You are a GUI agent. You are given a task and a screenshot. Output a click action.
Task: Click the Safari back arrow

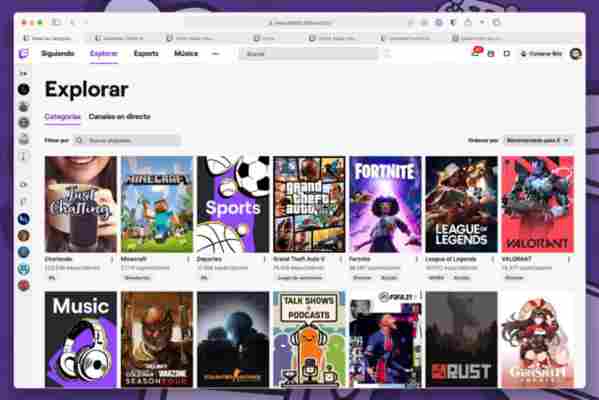tap(73, 23)
